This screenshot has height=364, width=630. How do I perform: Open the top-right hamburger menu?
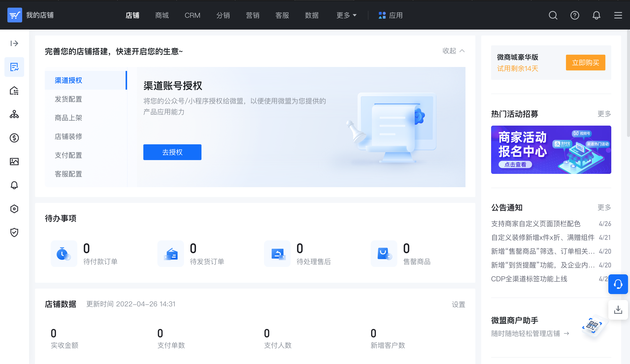[x=618, y=16]
